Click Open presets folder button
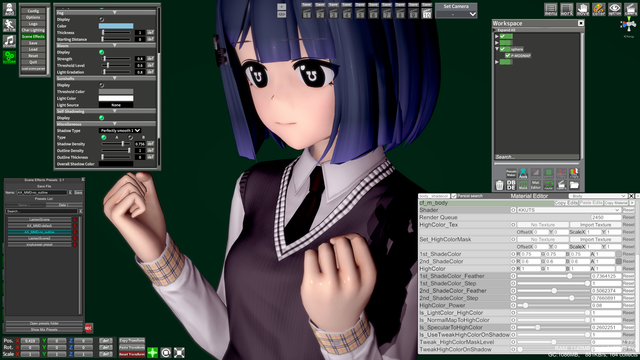640x360 pixels. [44, 323]
